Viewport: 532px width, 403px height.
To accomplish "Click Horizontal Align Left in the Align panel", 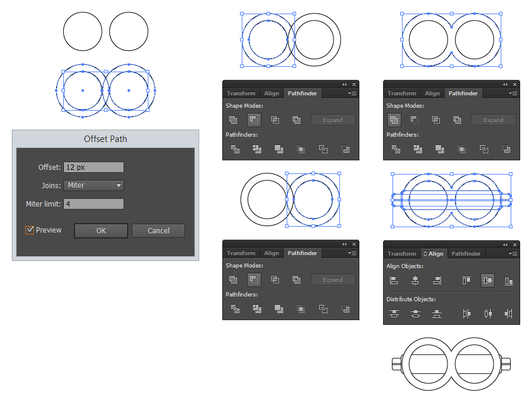I will click(394, 281).
